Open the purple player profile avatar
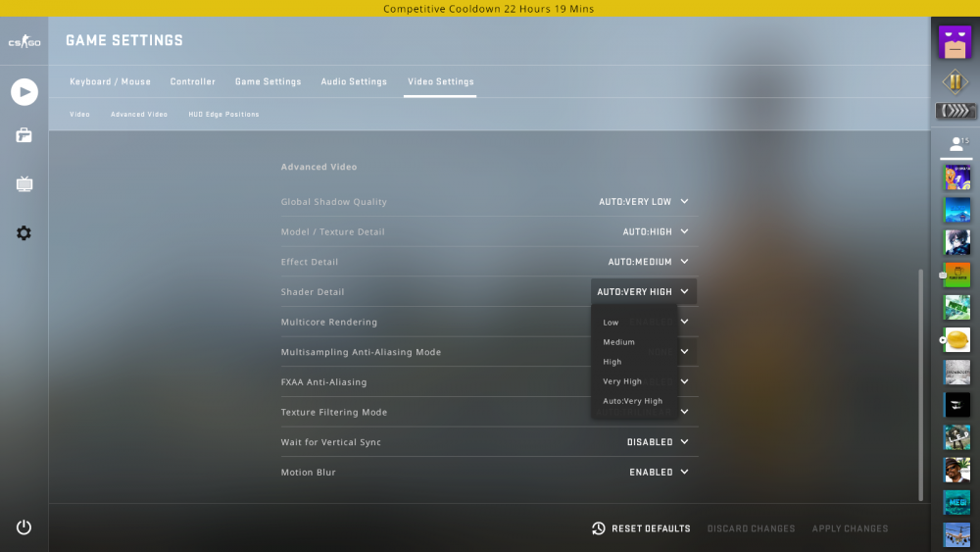This screenshot has width=980, height=552. [x=955, y=42]
